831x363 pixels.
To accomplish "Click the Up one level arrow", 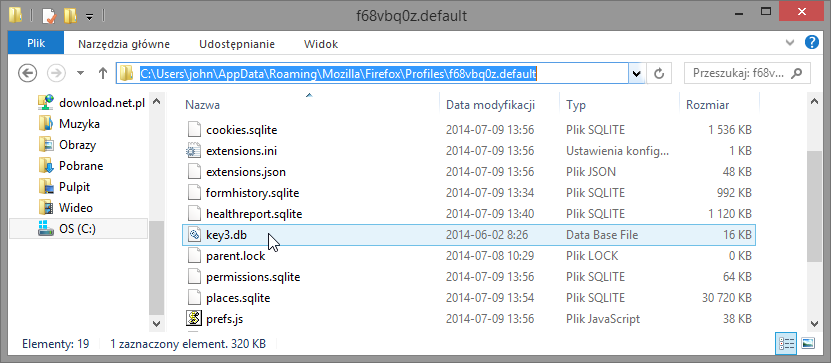I will [x=103, y=73].
